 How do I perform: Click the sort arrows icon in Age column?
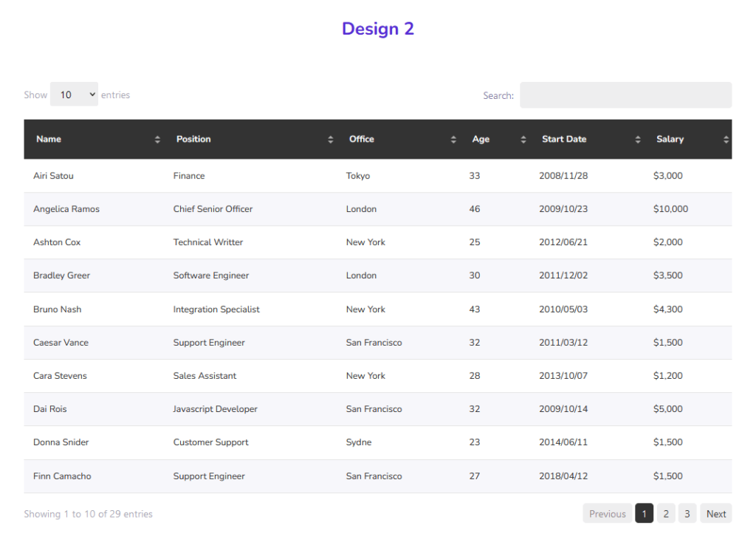[523, 140]
